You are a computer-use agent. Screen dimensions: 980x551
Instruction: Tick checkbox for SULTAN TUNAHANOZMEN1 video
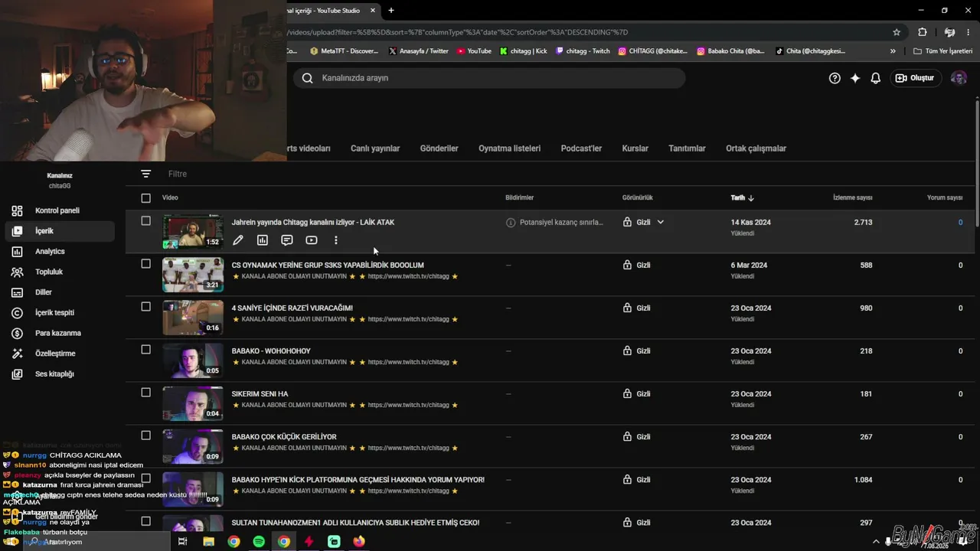point(146,521)
